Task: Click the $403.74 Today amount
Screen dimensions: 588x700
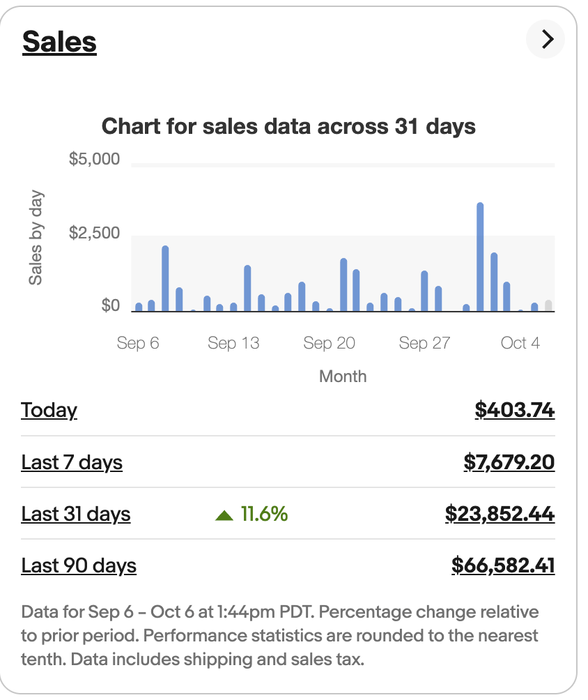Action: point(515,410)
